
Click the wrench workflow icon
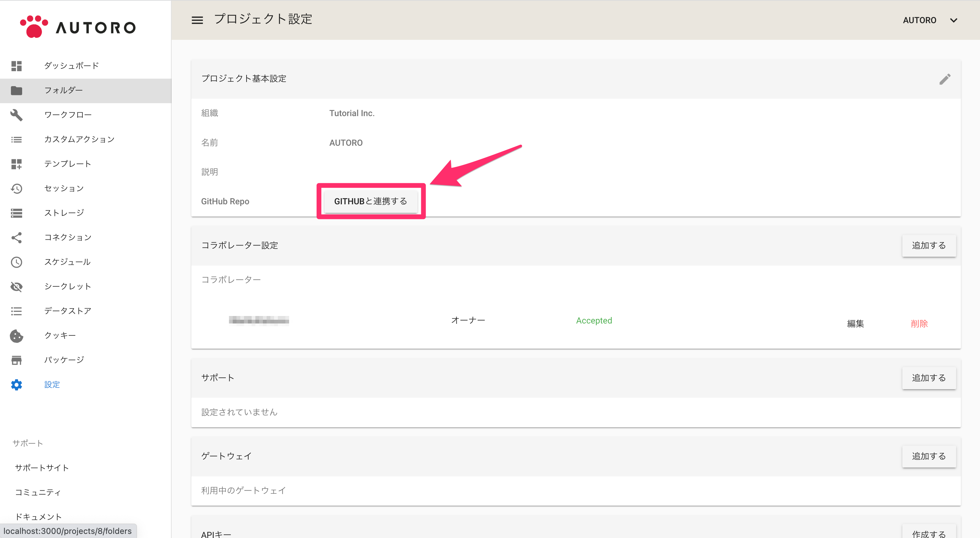(x=16, y=115)
